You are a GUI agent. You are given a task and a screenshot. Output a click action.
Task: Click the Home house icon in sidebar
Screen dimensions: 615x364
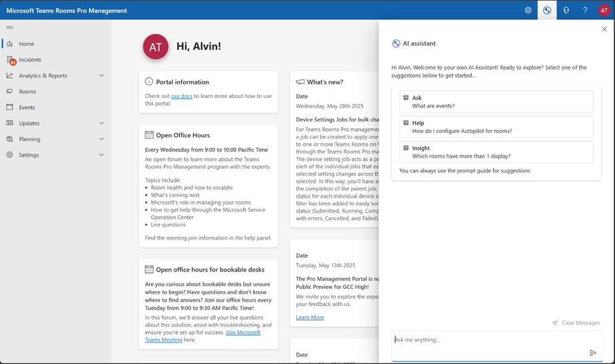pos(10,44)
